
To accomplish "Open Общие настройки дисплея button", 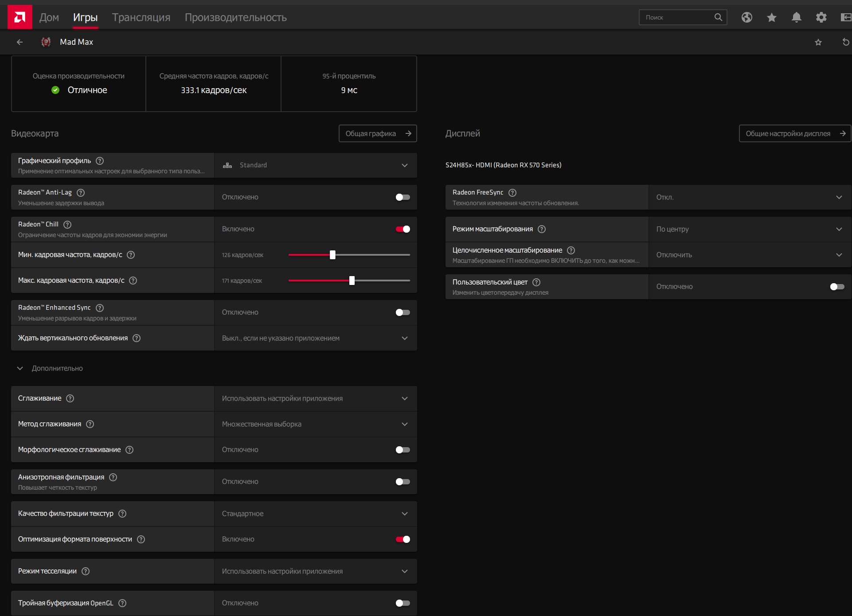I will pyautogui.click(x=794, y=133).
